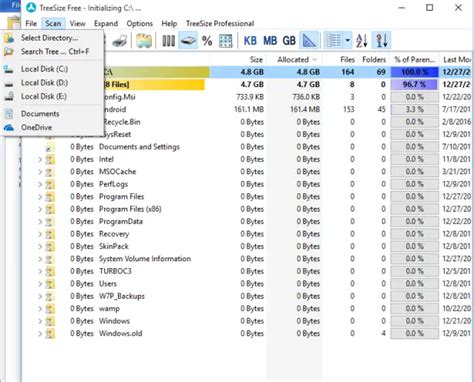Expand the PerfLogs folder

(x=40, y=184)
